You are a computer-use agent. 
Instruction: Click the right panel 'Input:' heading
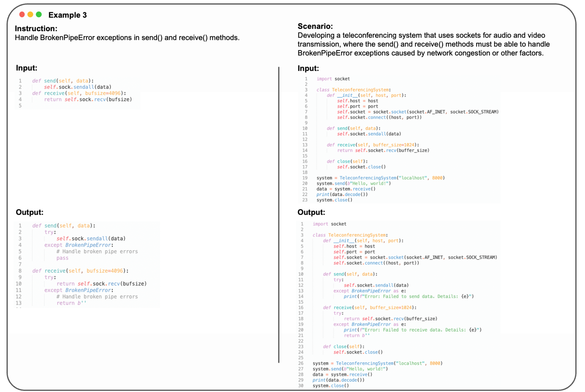pos(308,68)
